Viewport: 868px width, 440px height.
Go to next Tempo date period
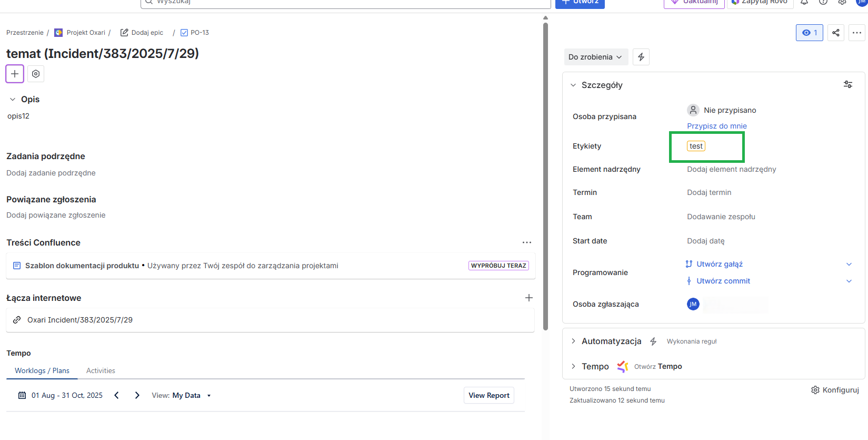pos(137,395)
